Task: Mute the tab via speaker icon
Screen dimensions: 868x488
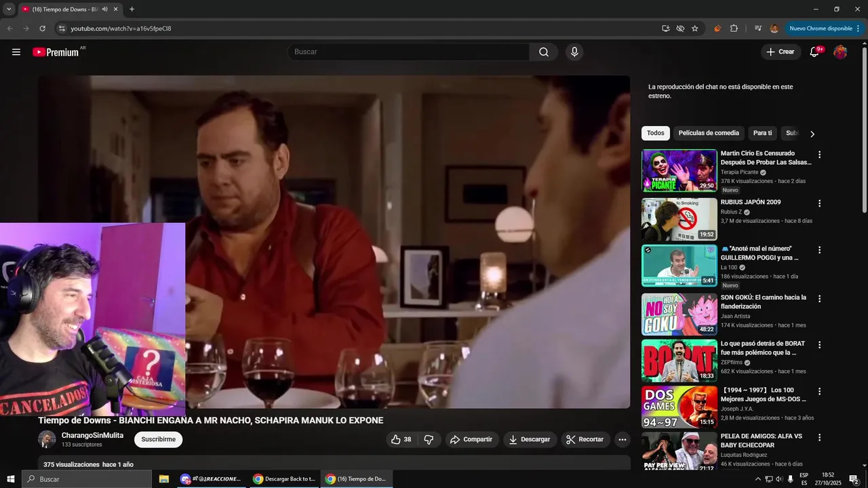Action: pyautogui.click(x=104, y=9)
